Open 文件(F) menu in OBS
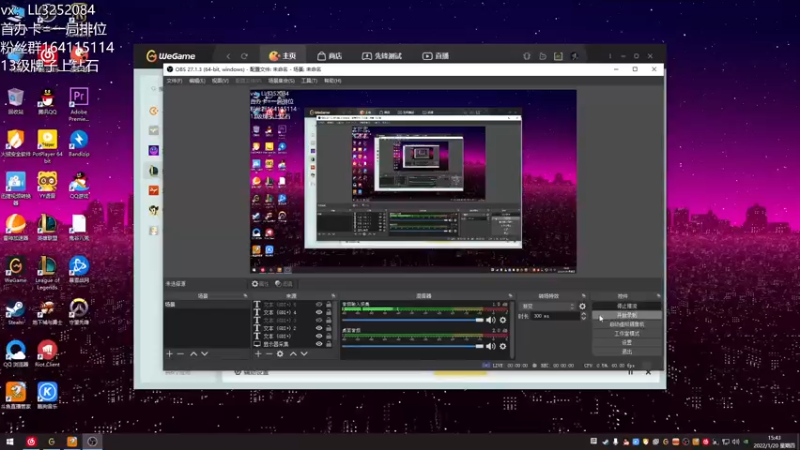 174,81
